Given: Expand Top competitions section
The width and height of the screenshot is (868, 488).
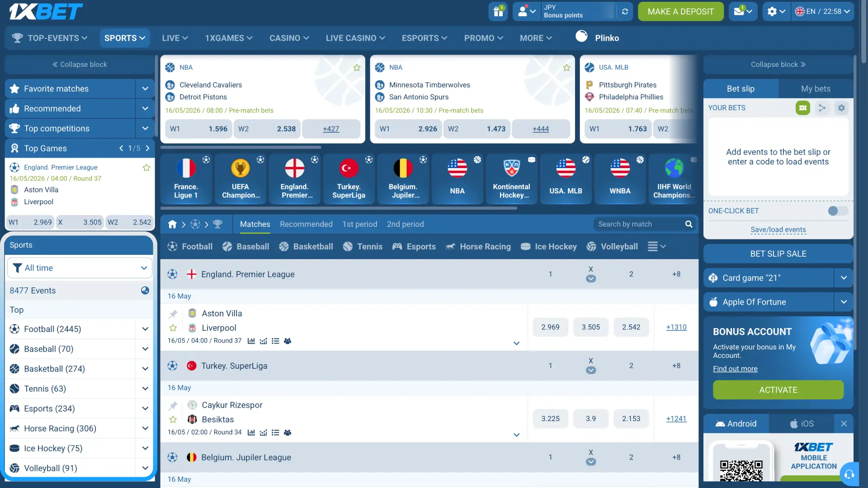Looking at the screenshot, I should [145, 128].
